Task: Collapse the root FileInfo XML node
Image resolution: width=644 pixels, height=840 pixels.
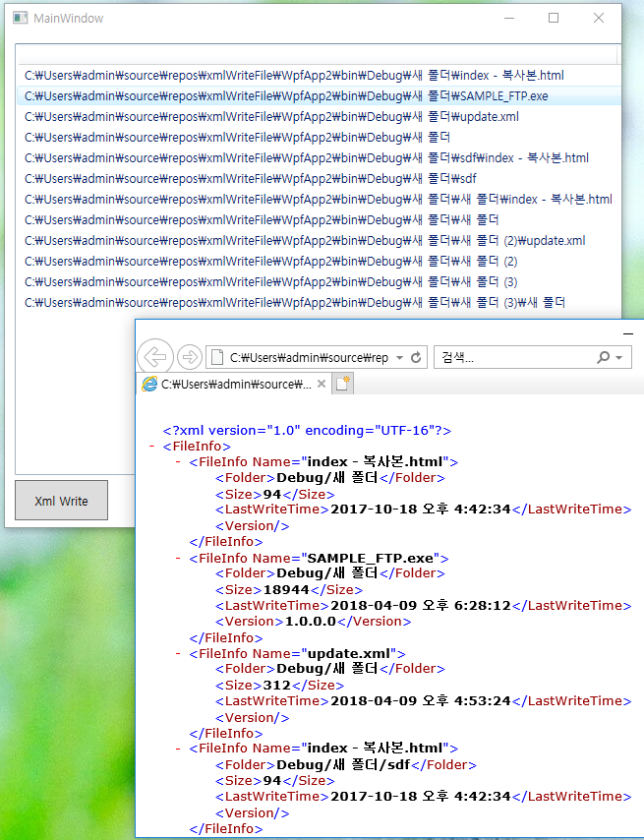Action: click(x=151, y=446)
